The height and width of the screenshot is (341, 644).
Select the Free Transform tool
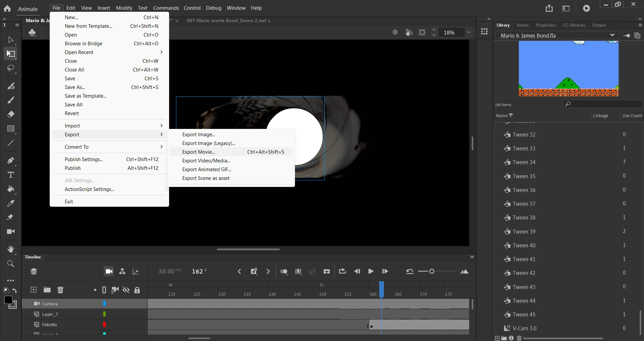pyautogui.click(x=11, y=54)
